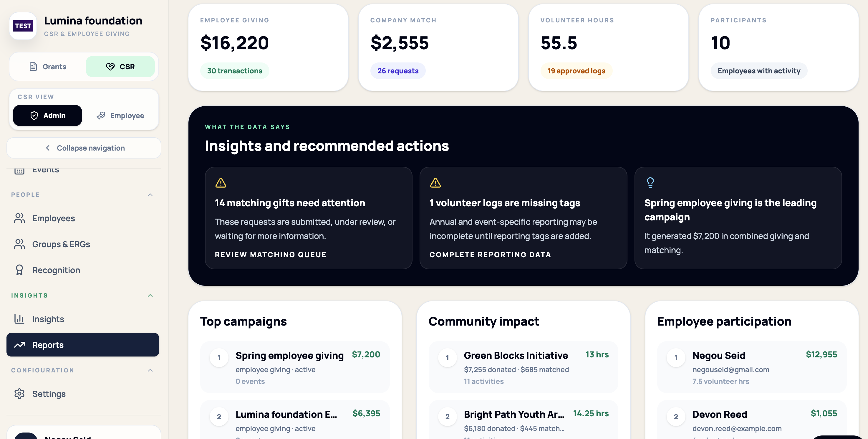The width and height of the screenshot is (868, 439).
Task: Click the Reports trending arrow icon
Action: [x=19, y=345]
